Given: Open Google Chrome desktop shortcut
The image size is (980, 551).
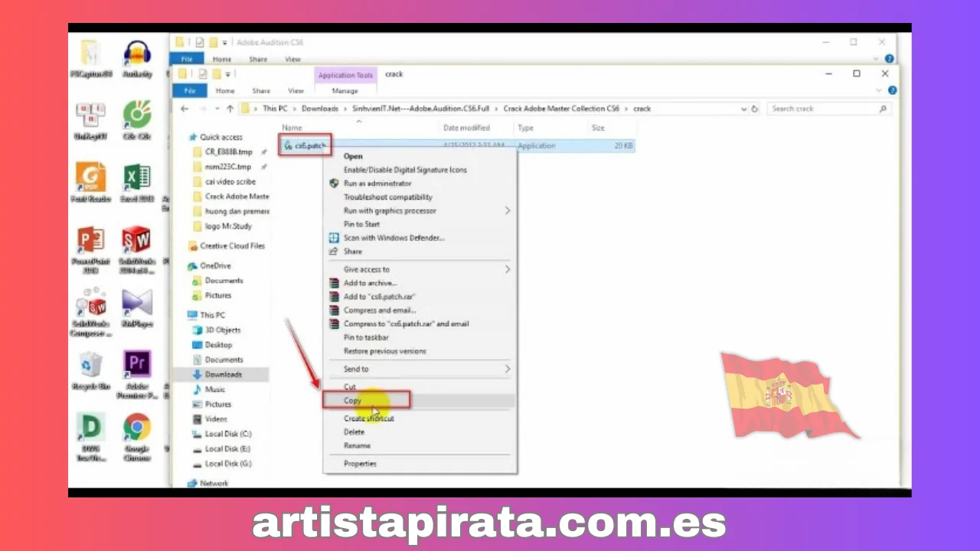Looking at the screenshot, I should tap(137, 438).
